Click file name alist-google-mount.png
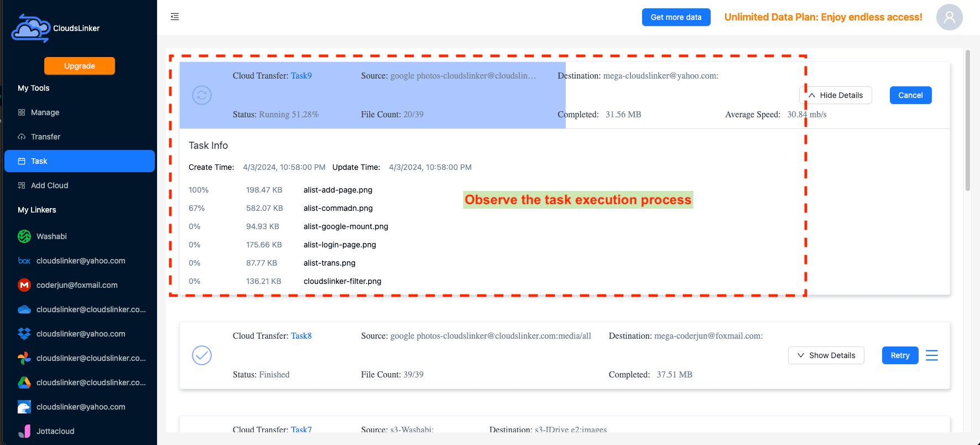 (346, 226)
